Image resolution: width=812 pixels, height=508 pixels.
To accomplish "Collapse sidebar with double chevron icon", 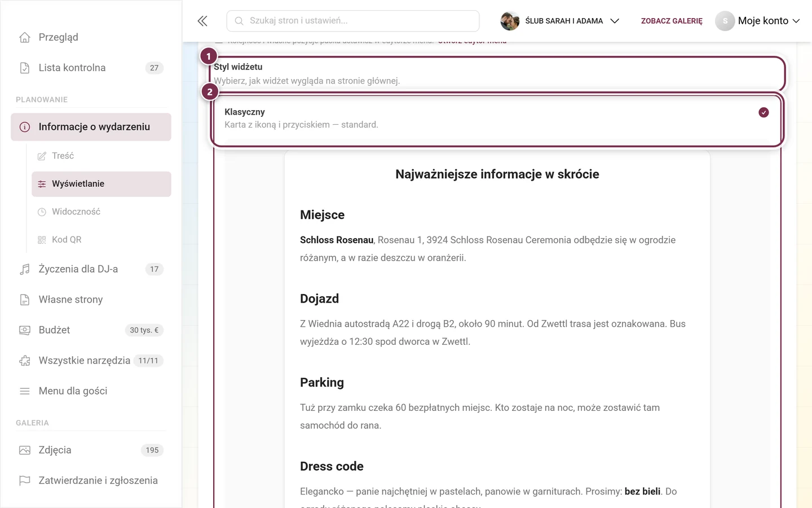I will point(202,21).
